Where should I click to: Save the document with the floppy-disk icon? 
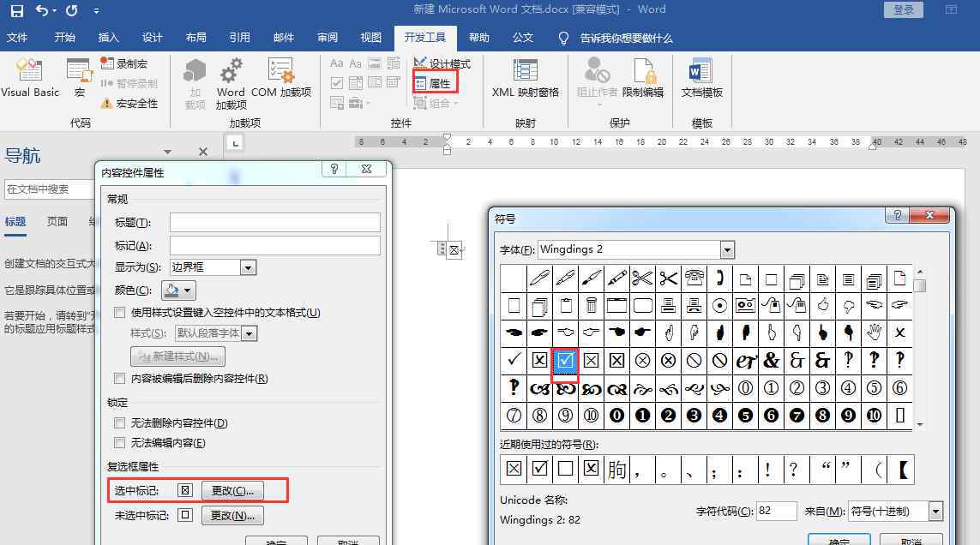(16, 10)
